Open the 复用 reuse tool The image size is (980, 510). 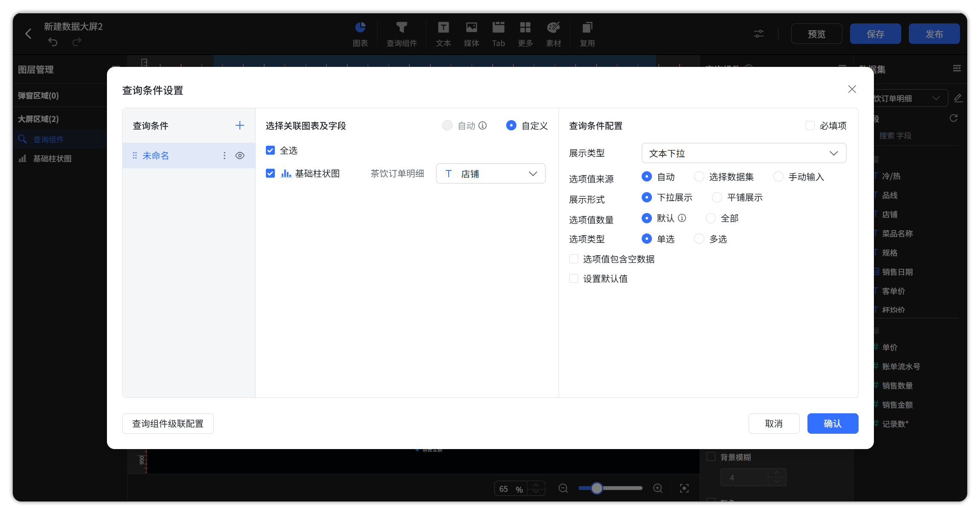(587, 34)
